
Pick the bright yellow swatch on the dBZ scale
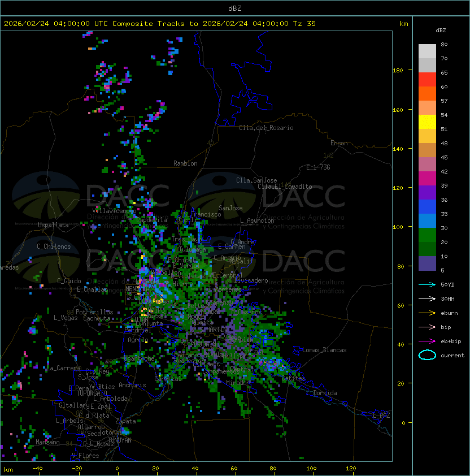click(427, 122)
